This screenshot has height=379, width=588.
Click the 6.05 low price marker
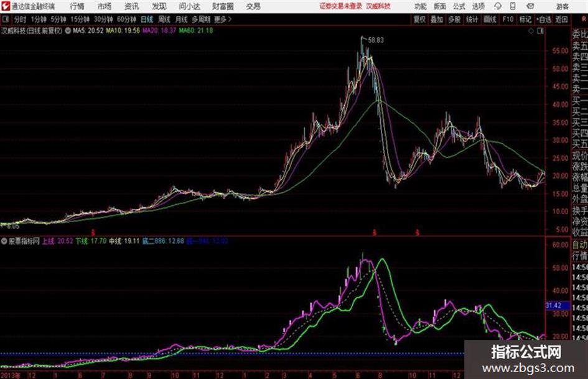pyautogui.click(x=12, y=227)
